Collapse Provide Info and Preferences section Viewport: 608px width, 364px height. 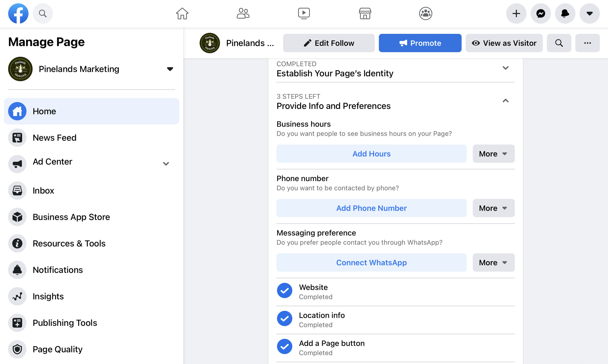pyautogui.click(x=506, y=101)
